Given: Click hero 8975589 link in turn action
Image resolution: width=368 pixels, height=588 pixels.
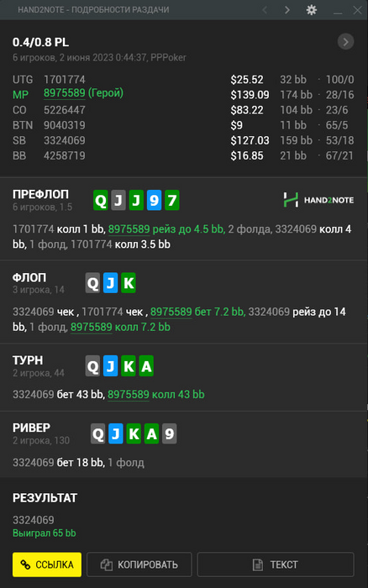Looking at the screenshot, I should click(x=129, y=394).
